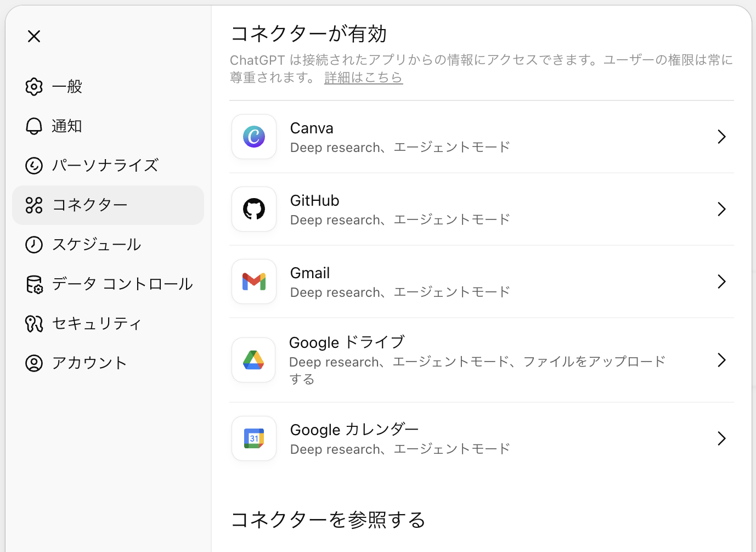Click the Canva connector logo icon
Screen dimensions: 756x552
pyautogui.click(x=254, y=137)
